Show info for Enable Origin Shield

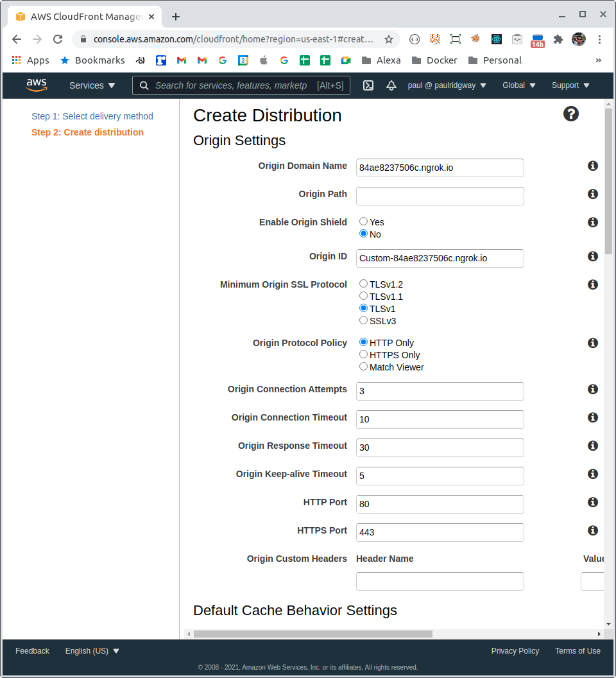point(593,222)
